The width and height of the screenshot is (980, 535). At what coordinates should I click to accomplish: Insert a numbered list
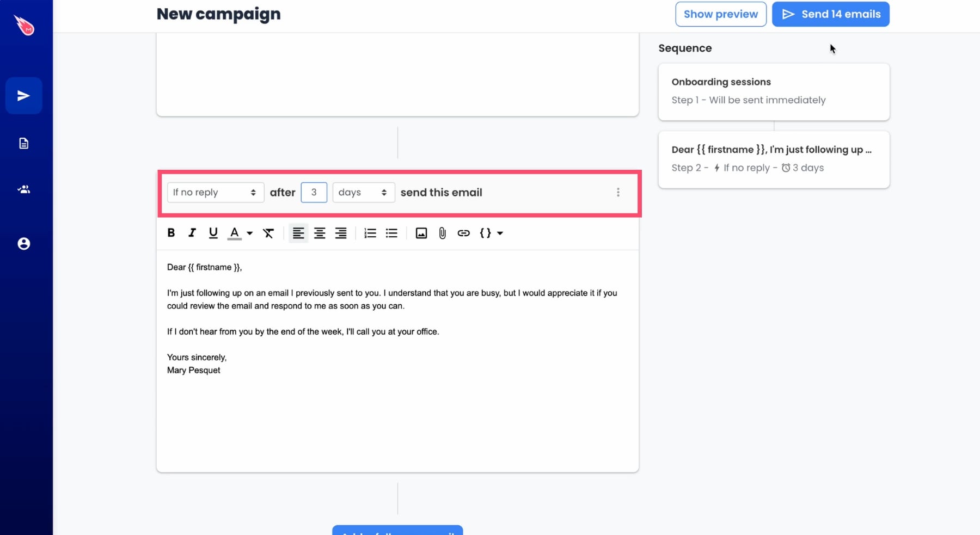click(370, 233)
